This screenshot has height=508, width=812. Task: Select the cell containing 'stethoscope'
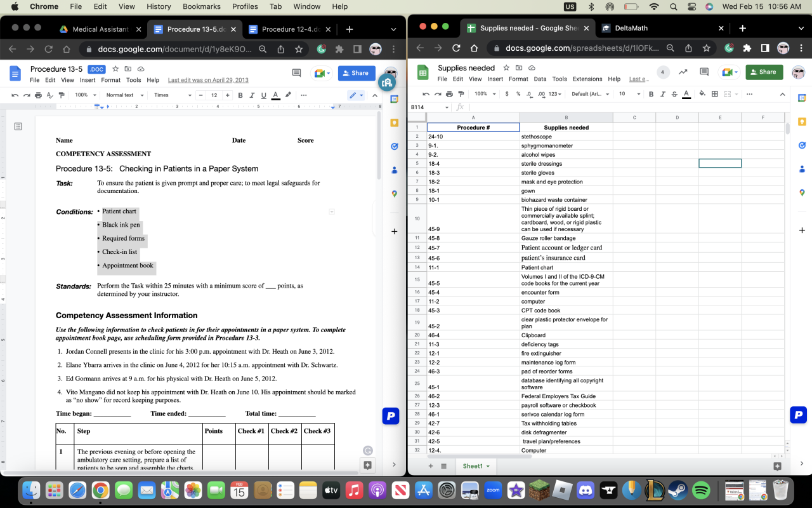click(x=566, y=137)
